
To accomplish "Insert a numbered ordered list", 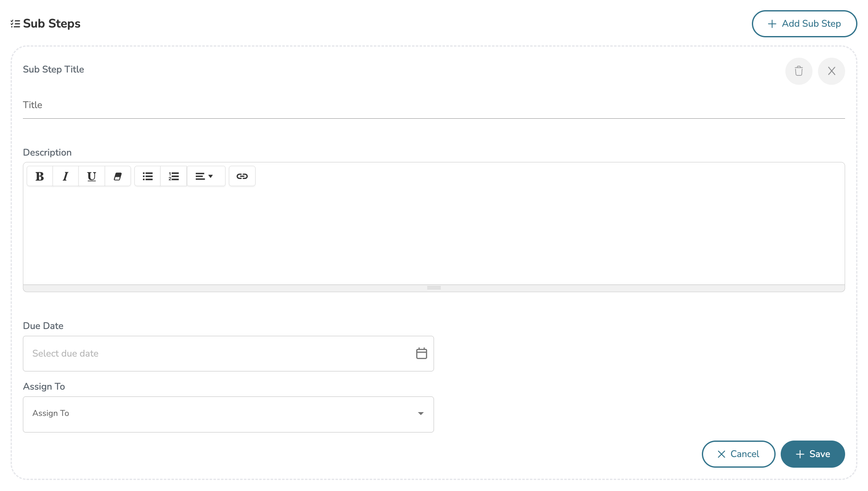I will (x=174, y=176).
